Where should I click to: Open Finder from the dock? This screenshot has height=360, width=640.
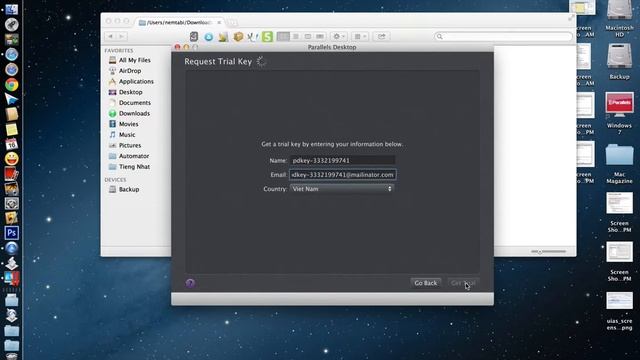click(11, 9)
